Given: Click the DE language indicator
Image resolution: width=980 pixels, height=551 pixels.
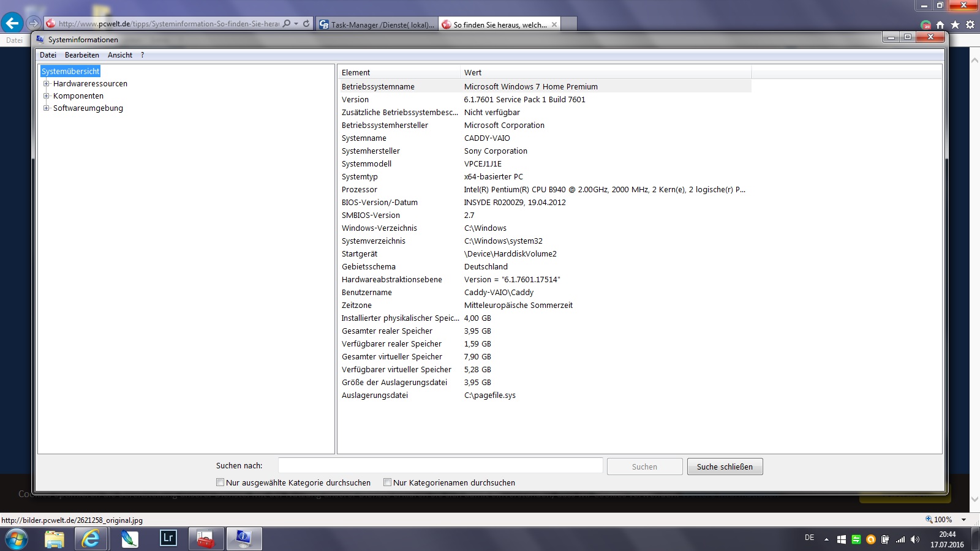Looking at the screenshot, I should tap(810, 538).
